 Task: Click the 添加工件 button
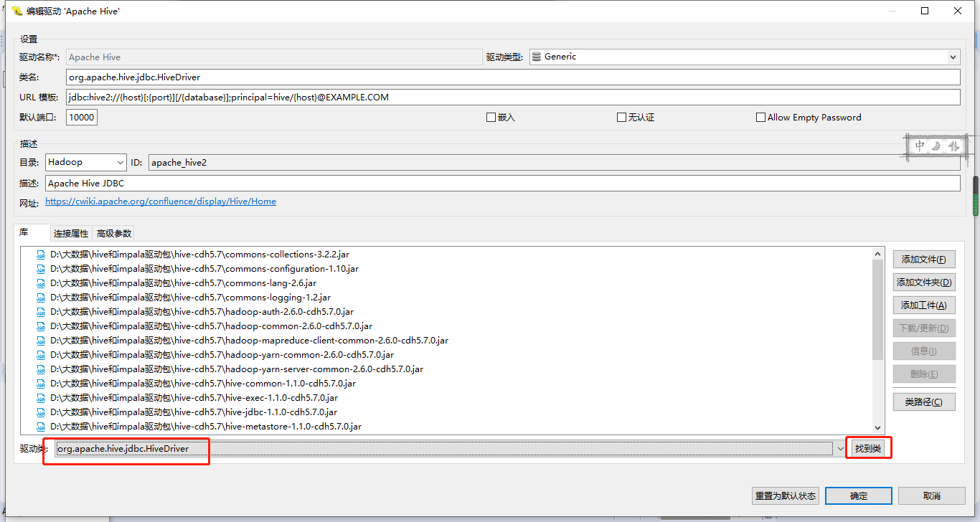coord(924,305)
